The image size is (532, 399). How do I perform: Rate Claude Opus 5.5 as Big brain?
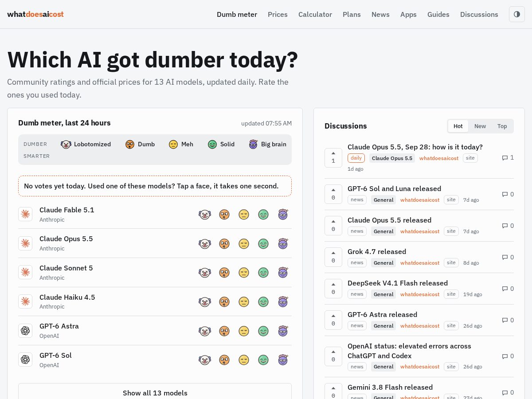click(283, 244)
